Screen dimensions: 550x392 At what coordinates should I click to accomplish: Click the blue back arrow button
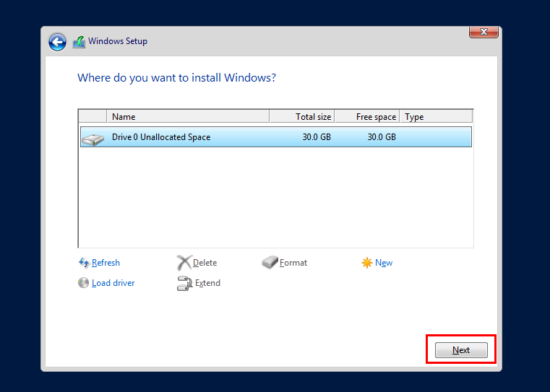pos(57,42)
